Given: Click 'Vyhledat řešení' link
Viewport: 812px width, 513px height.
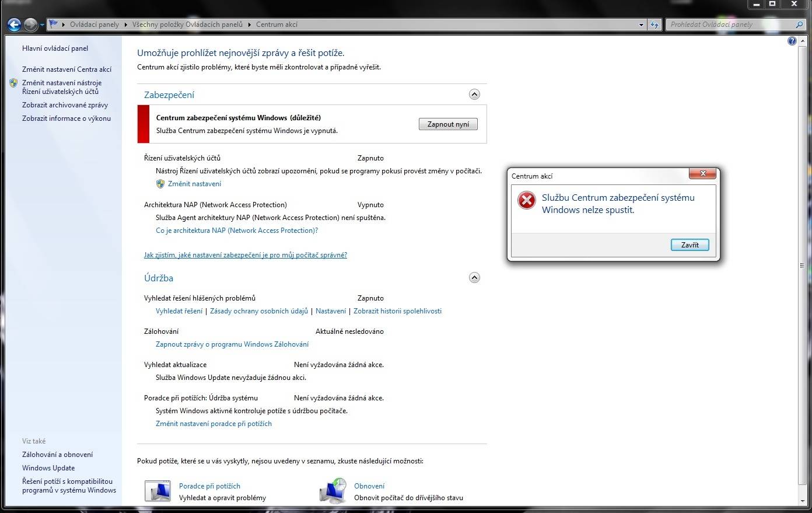Looking at the screenshot, I should (179, 311).
